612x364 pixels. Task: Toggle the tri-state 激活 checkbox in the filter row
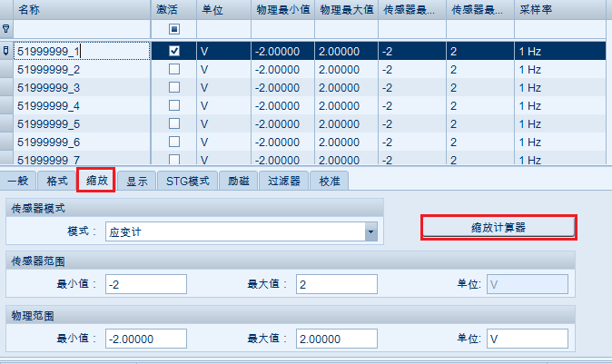point(174,29)
